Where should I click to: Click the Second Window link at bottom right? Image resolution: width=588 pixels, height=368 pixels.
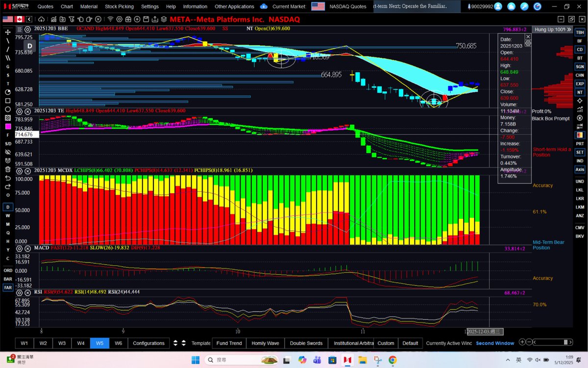click(x=495, y=343)
